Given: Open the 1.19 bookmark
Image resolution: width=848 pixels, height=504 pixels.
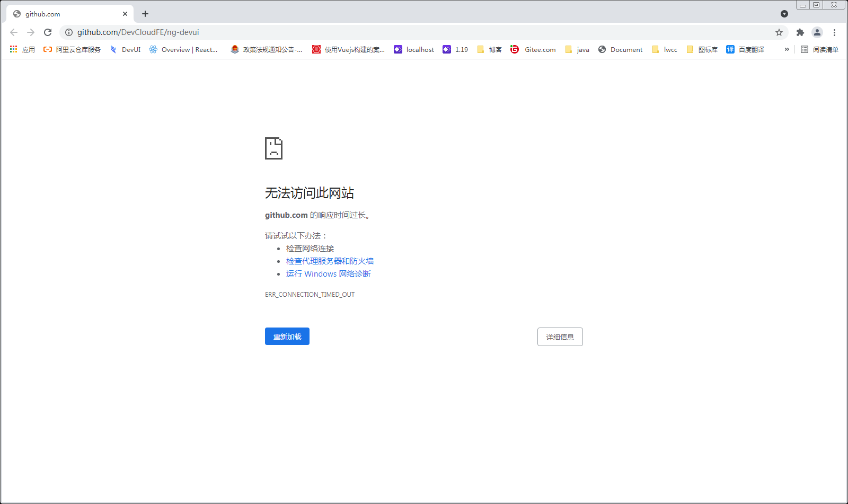Looking at the screenshot, I should 455,49.
